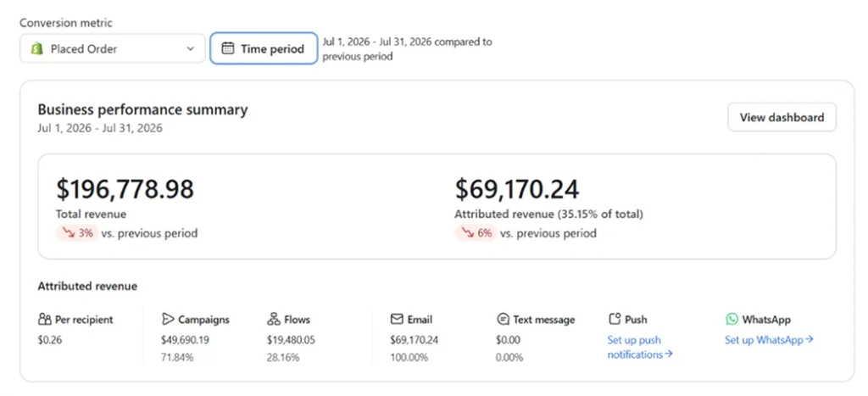Click the Text message share 0.00%
The height and width of the screenshot is (396, 868).
pos(509,358)
